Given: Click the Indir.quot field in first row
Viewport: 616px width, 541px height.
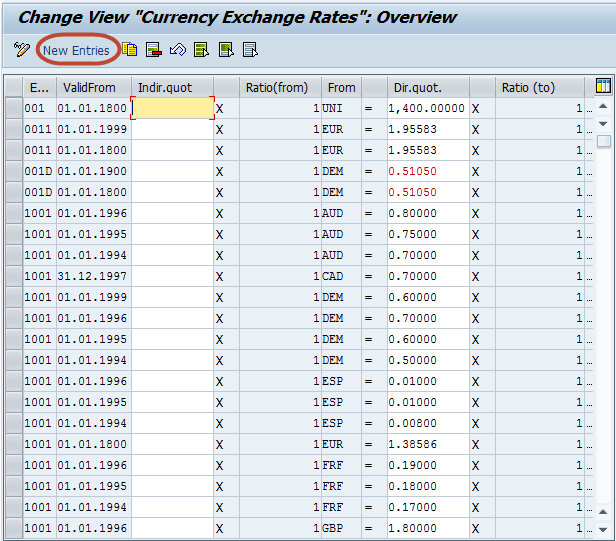Looking at the screenshot, I should point(172,108).
